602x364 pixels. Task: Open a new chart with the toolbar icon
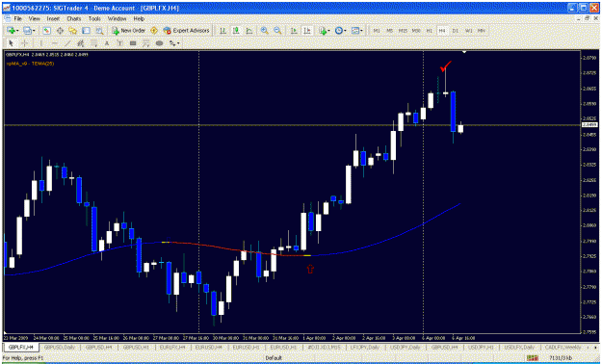[11, 31]
